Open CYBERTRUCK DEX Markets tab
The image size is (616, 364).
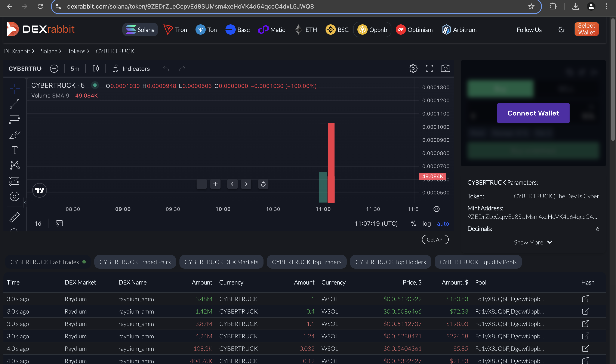[221, 262]
